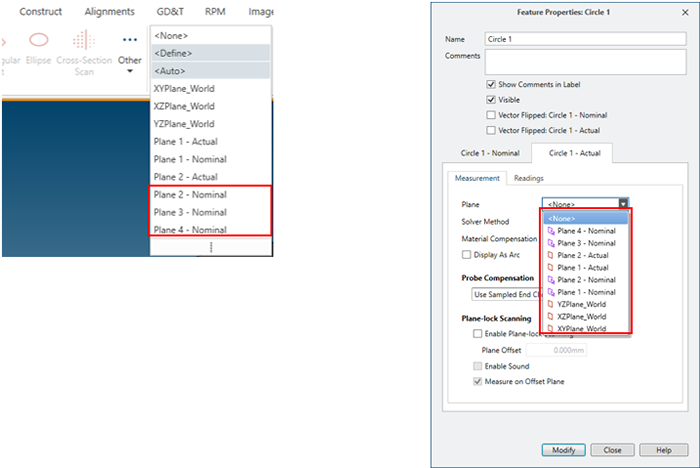
Task: Click into the Comments text box
Action: (x=585, y=62)
